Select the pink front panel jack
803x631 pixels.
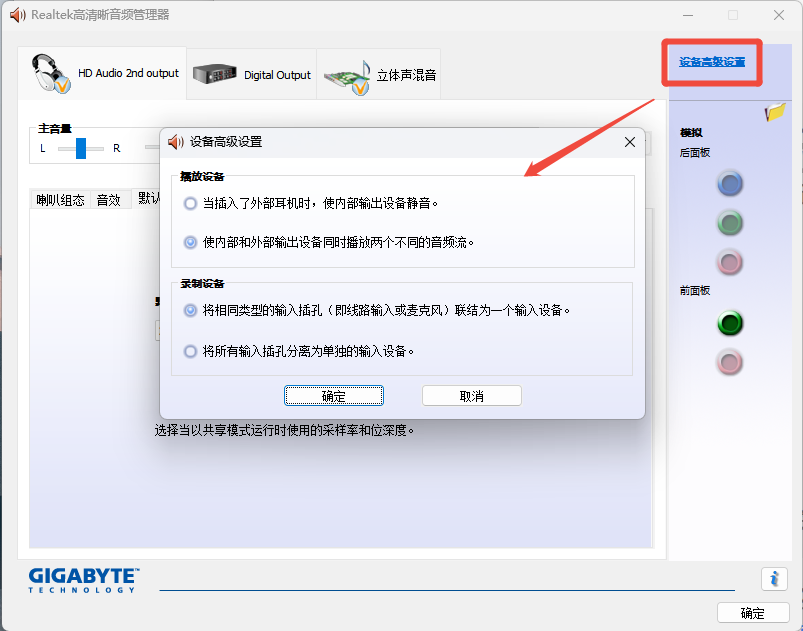730,362
